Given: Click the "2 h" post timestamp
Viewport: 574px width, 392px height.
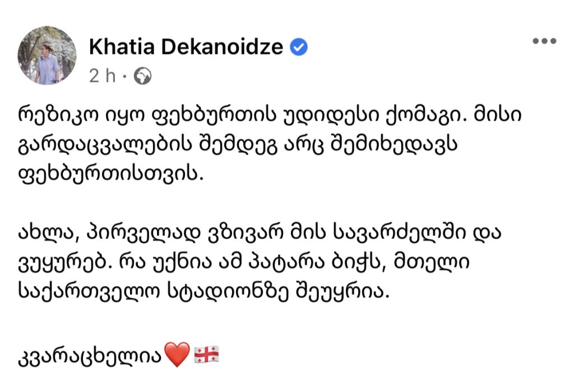Looking at the screenshot, I should pos(102,76).
